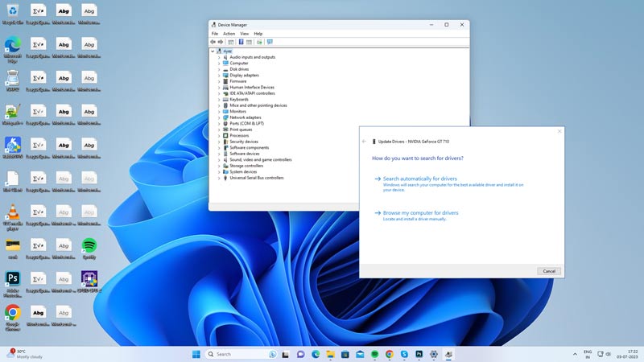The height and width of the screenshot is (362, 644).
Task: Select the Google Chrome desktop shortcut
Action: [13, 318]
